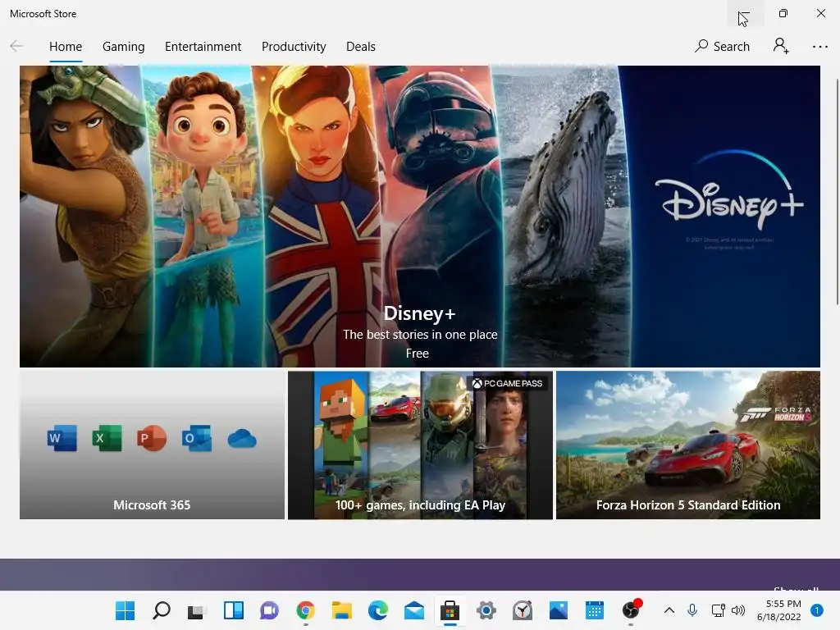Open the Widgets taskbar icon

coord(234,610)
